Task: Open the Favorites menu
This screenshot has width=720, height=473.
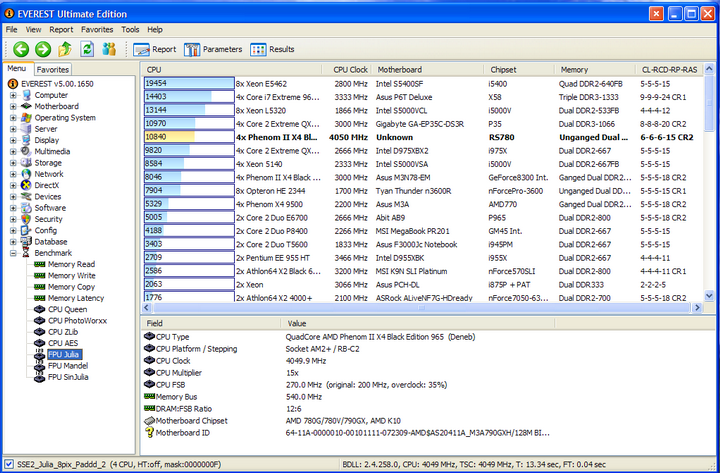Action: (97, 29)
